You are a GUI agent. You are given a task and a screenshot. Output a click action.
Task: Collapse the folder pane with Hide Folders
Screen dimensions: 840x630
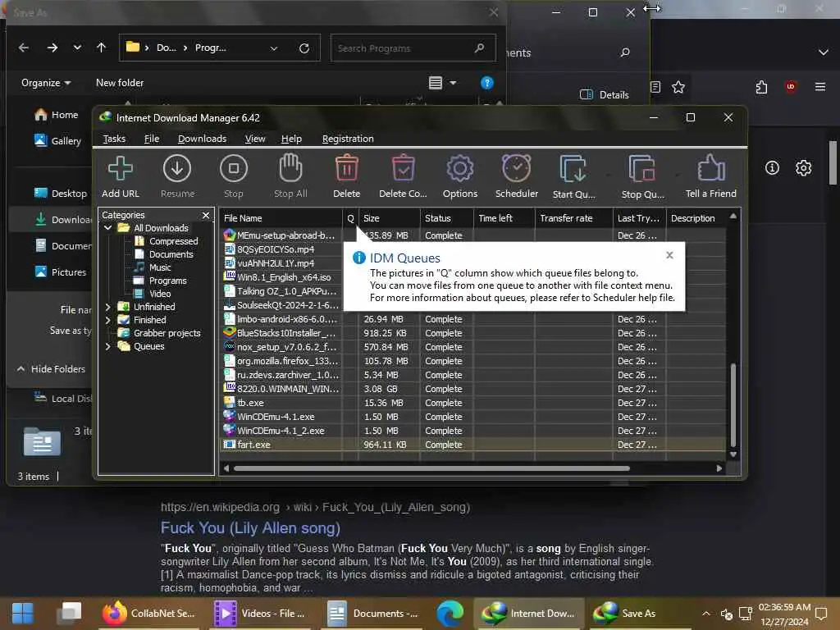click(51, 369)
